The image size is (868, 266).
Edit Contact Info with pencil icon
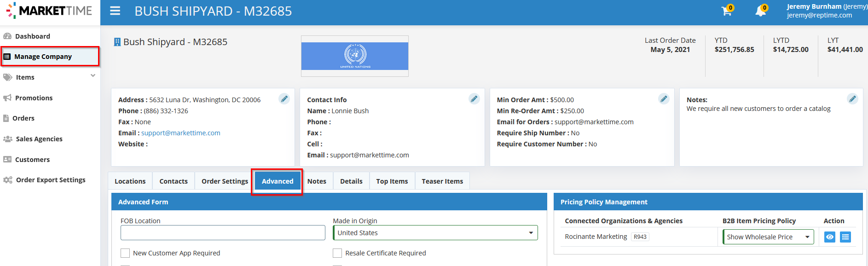point(474,99)
